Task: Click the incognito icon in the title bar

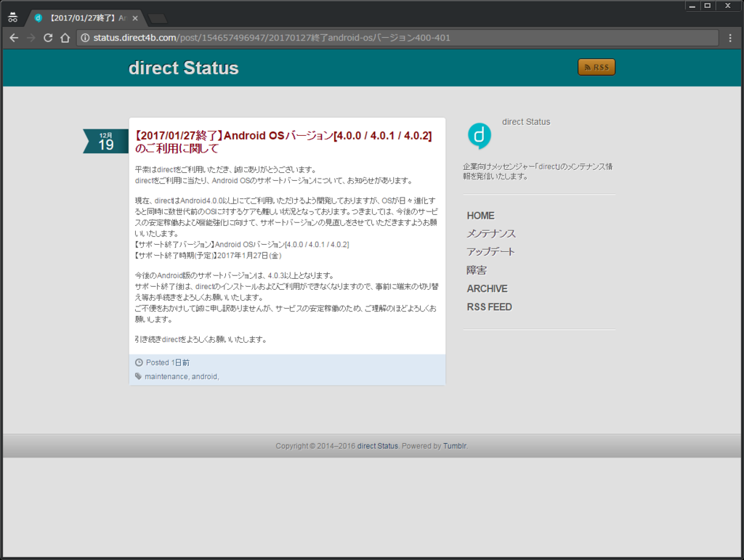Action: coord(13,17)
